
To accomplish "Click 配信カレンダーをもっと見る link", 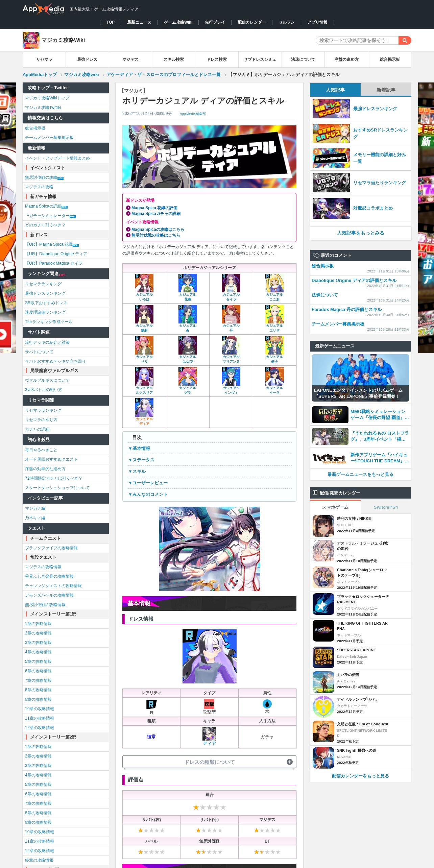I will pyautogui.click(x=360, y=776).
